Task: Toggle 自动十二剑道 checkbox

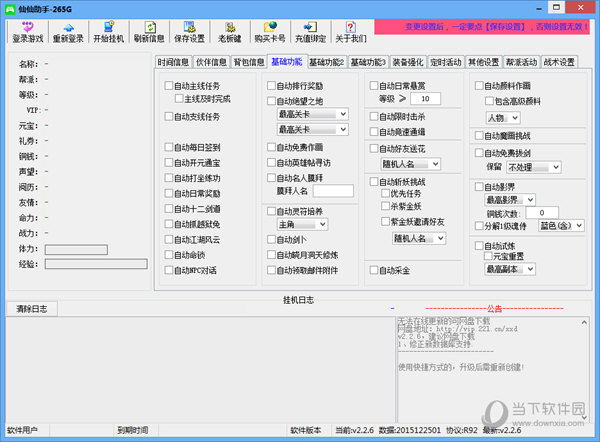Action: pos(169,209)
